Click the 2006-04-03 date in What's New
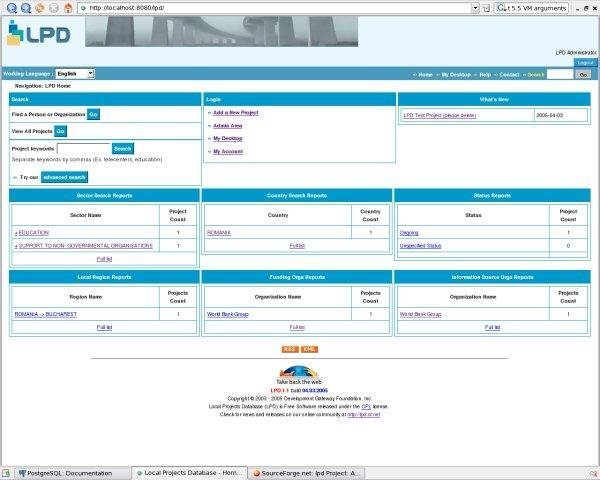This screenshot has width=600, height=480. click(549, 115)
